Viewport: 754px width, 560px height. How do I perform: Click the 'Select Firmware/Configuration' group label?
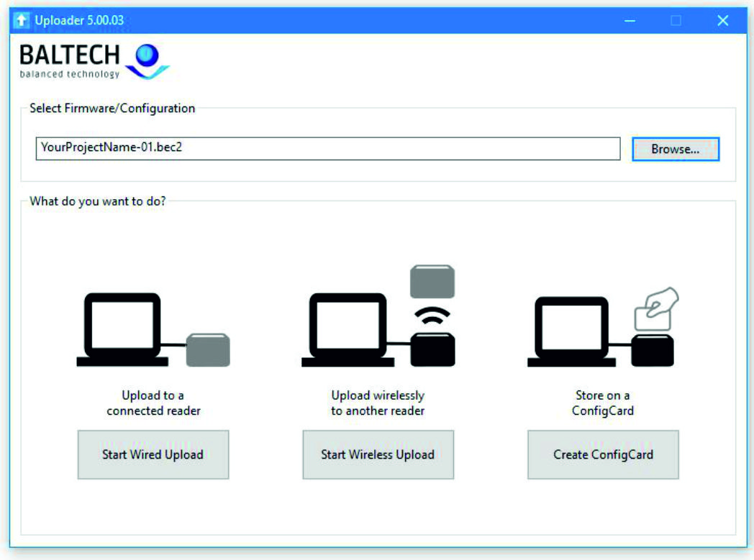112,109
